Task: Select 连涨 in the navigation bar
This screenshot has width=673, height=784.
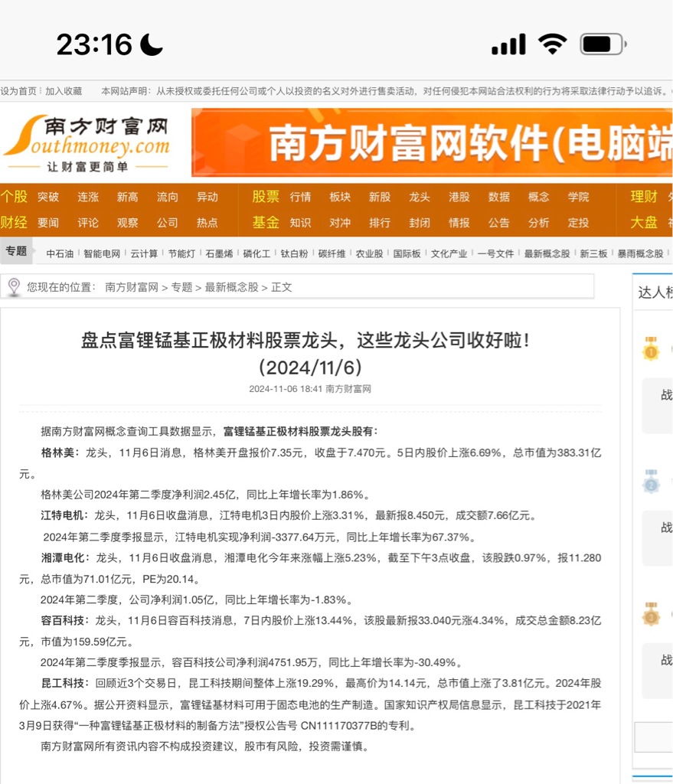Action: (x=88, y=197)
